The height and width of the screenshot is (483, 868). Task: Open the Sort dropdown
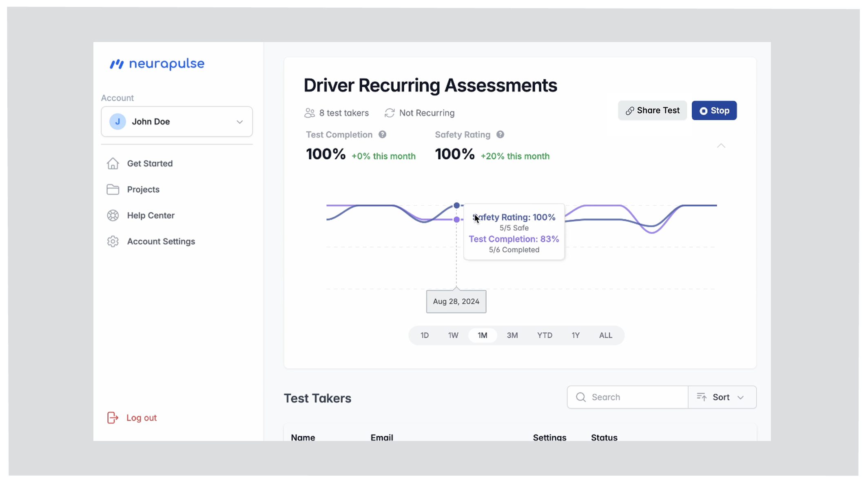[x=722, y=397]
